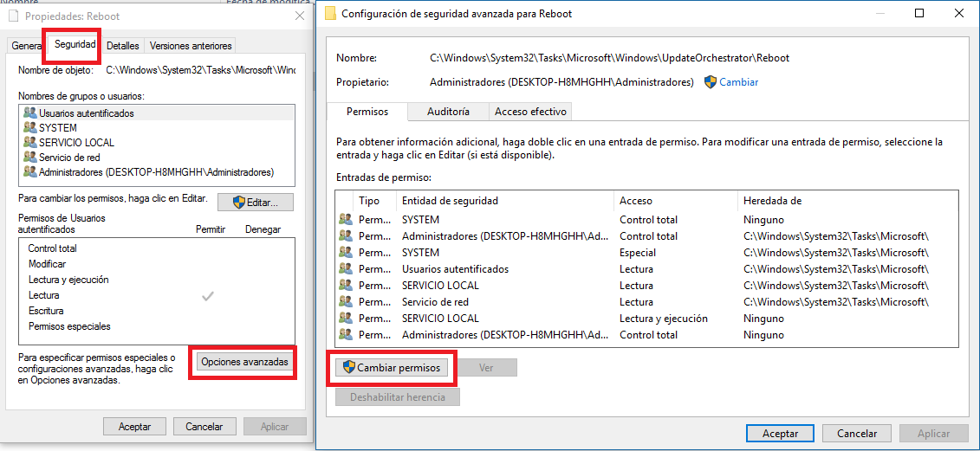Click the Editar... button with shield
Screen dimensions: 980x451
pyautogui.click(x=255, y=203)
